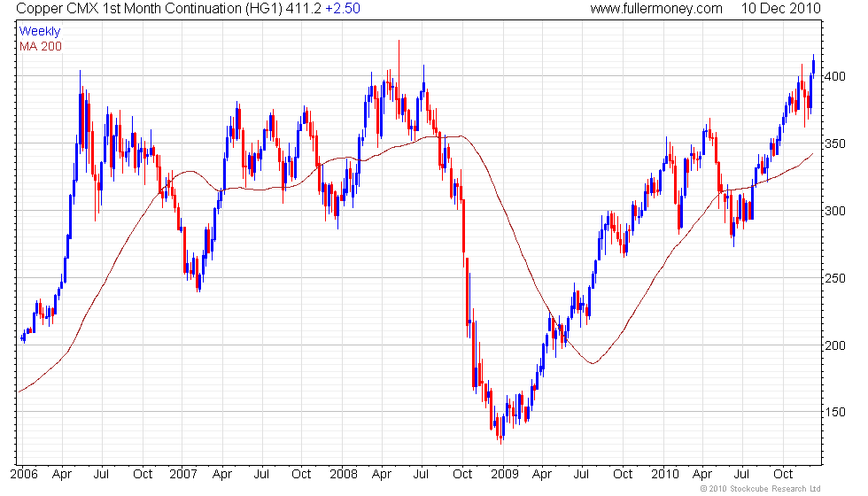Click the 350 price axis label
Image resolution: width=868 pixels, height=496 pixels.
click(x=835, y=143)
